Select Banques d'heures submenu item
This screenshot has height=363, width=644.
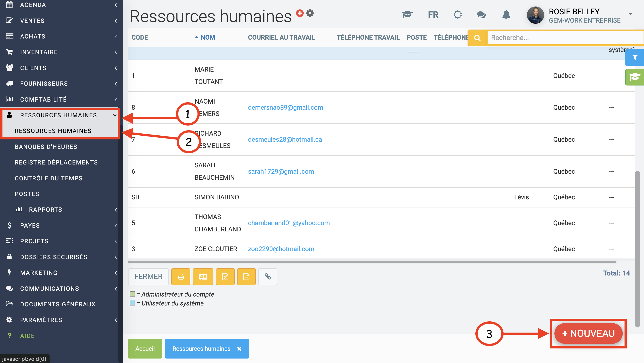point(46,147)
